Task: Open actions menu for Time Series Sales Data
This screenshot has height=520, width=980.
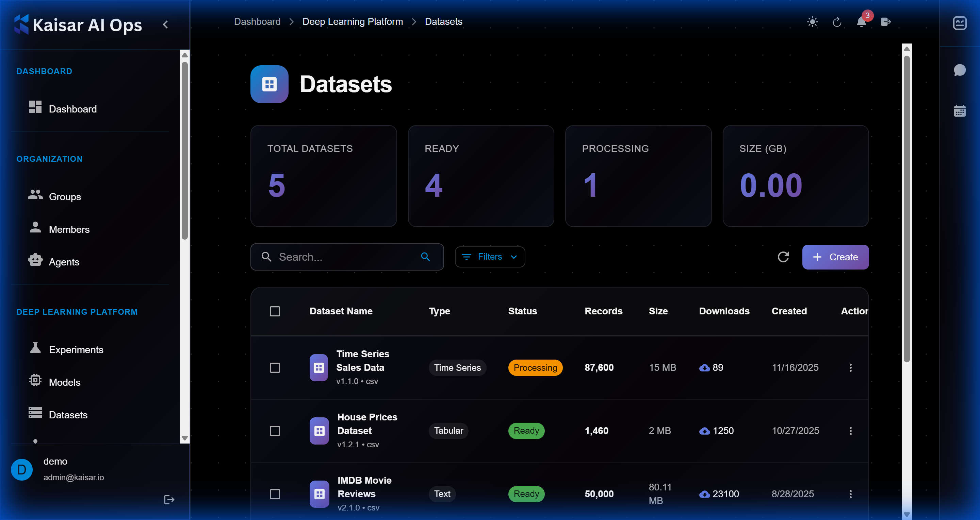Action: tap(851, 368)
